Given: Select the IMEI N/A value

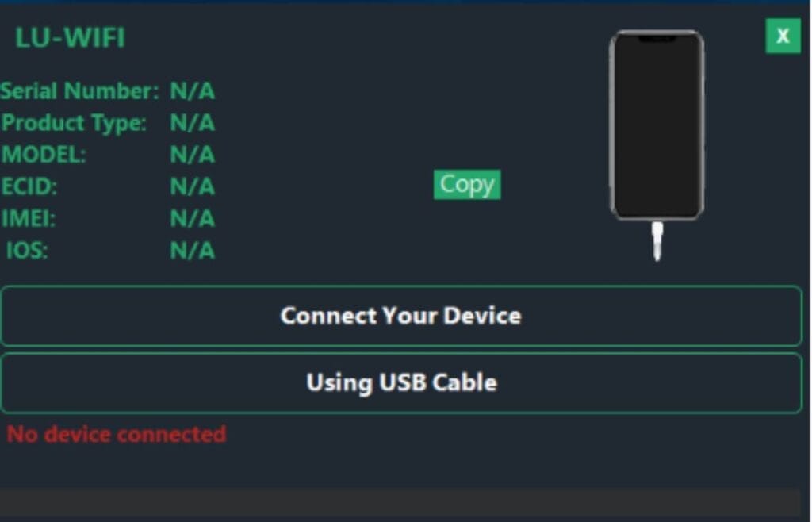Looking at the screenshot, I should 190,218.
